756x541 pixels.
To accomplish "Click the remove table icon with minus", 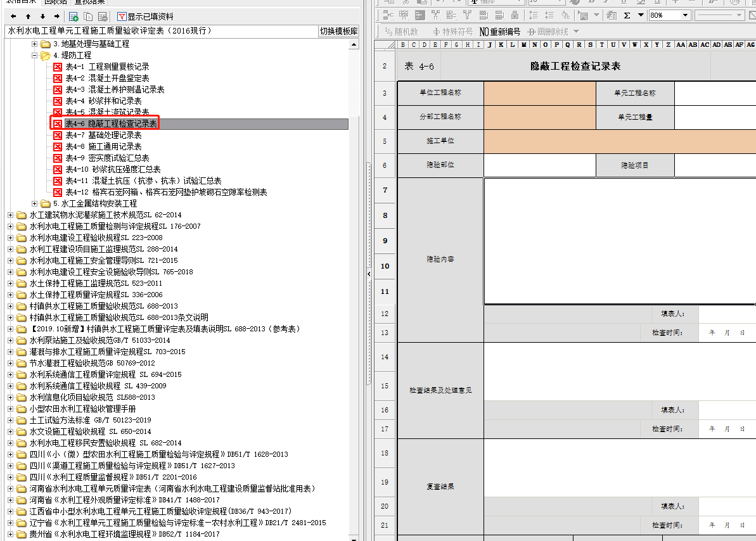I will coord(103,17).
